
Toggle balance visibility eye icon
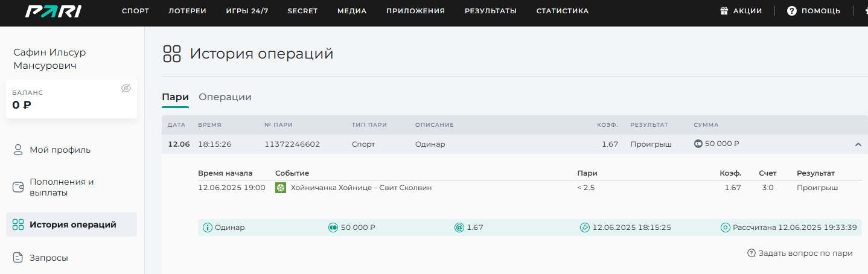(x=126, y=88)
